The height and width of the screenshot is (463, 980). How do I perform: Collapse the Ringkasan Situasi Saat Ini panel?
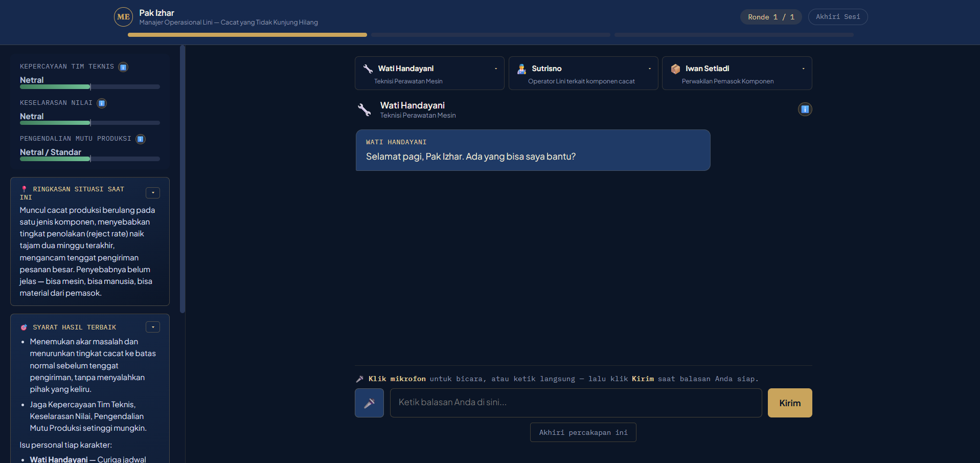pos(153,193)
